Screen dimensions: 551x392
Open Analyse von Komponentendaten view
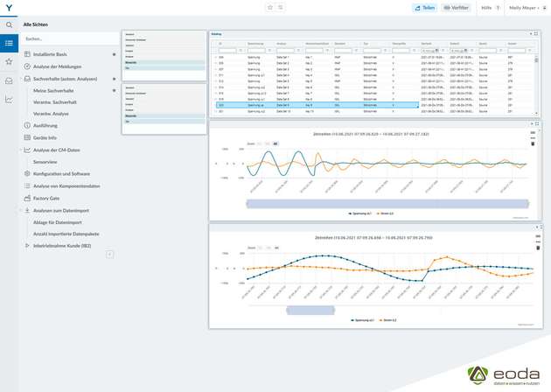(66, 186)
